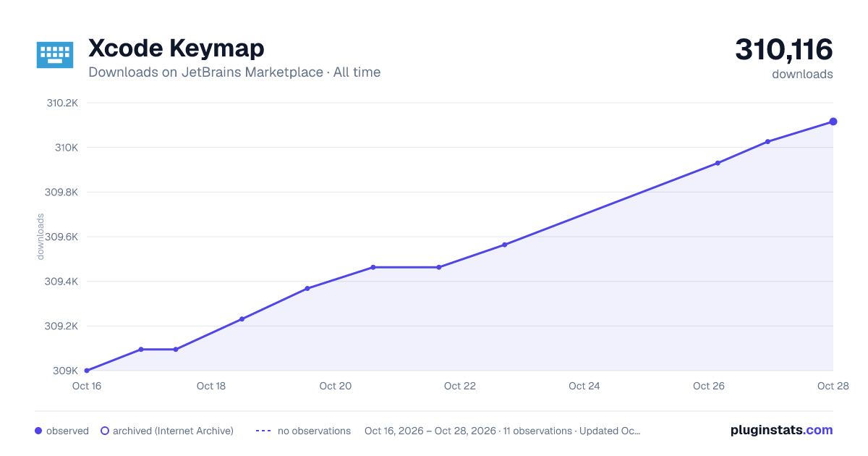The image size is (868, 456).
Task: Click the Oct 28 x-axis label
Action: coord(832,386)
